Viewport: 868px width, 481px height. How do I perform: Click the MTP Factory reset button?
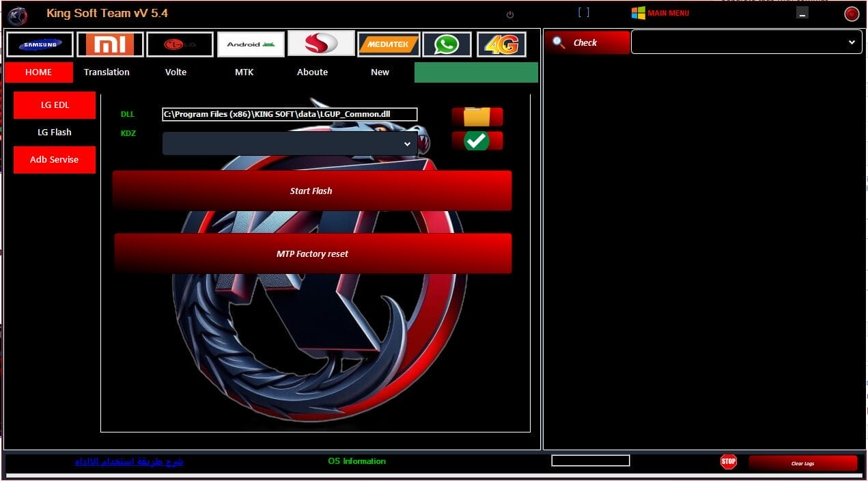tap(313, 253)
